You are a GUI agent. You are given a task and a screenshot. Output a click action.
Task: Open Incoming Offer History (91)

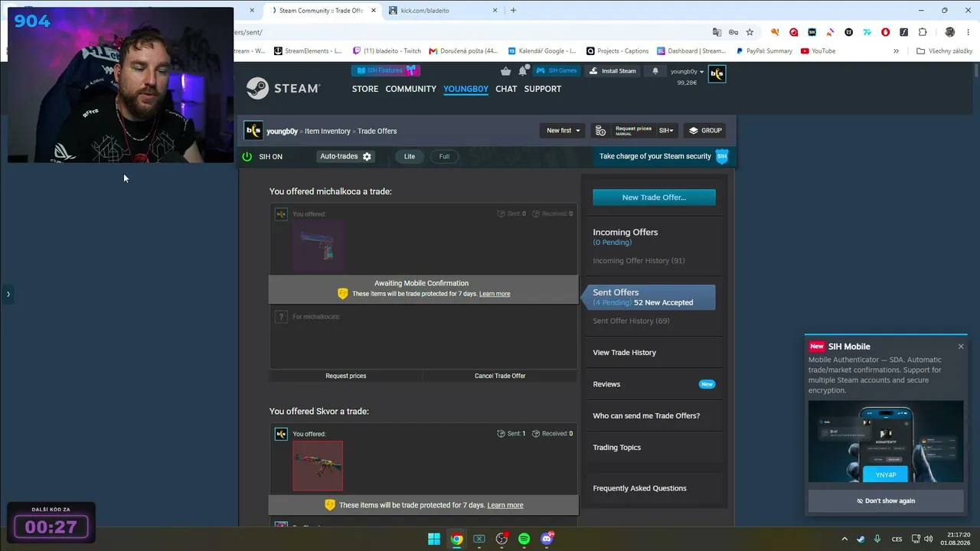click(x=639, y=261)
